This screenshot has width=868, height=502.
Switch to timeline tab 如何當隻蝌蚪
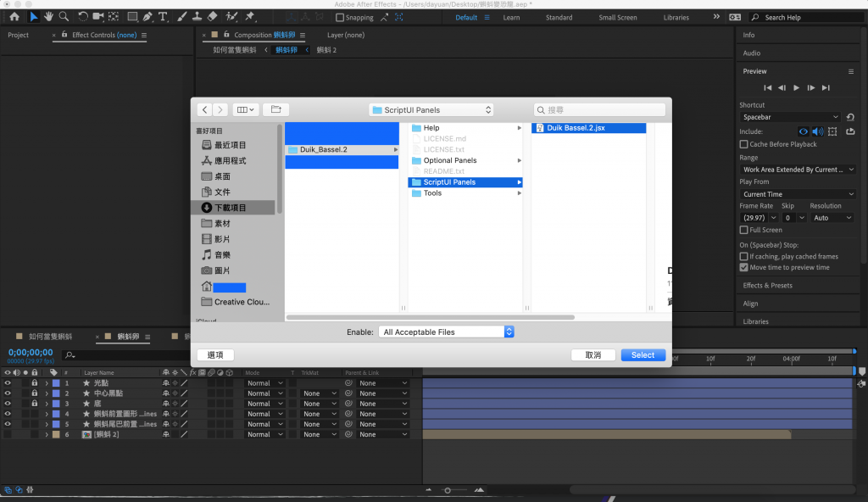pos(50,337)
